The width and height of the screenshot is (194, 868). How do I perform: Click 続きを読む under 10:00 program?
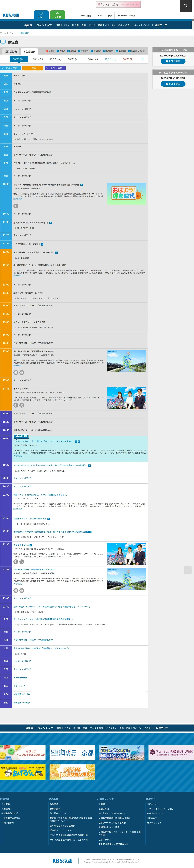pyautogui.click(x=18, y=199)
